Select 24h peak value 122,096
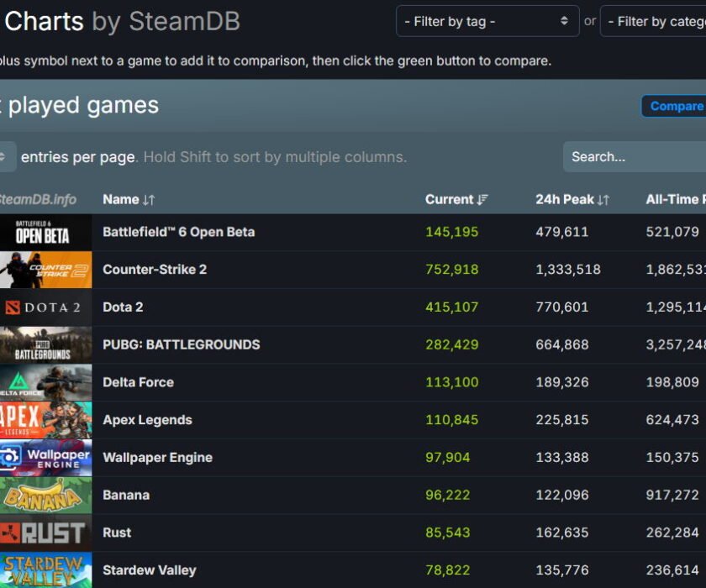706x588 pixels. (x=562, y=495)
